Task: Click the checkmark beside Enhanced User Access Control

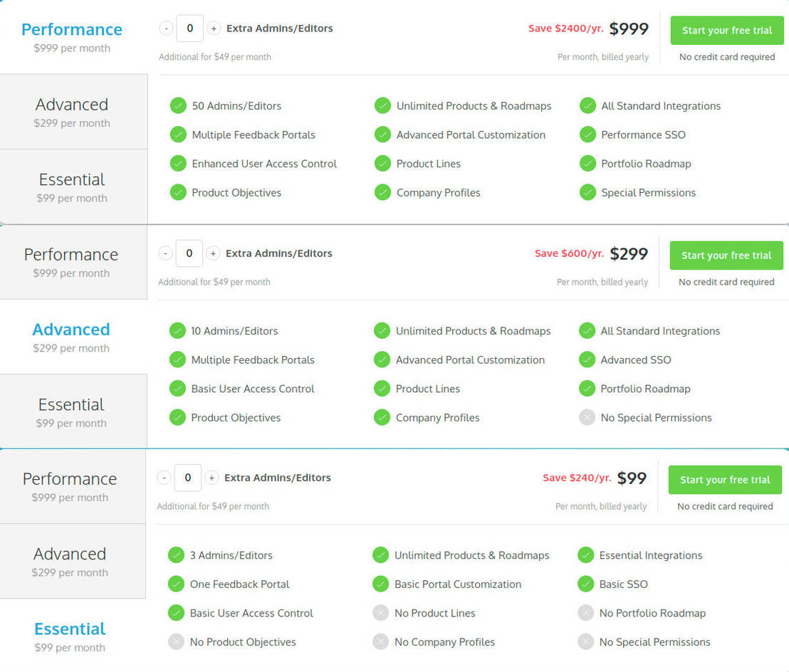Action: (178, 164)
